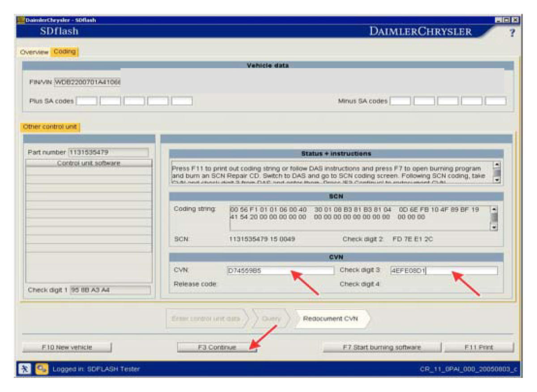
Task: Click the first Plus SA codes box
Action: point(86,101)
